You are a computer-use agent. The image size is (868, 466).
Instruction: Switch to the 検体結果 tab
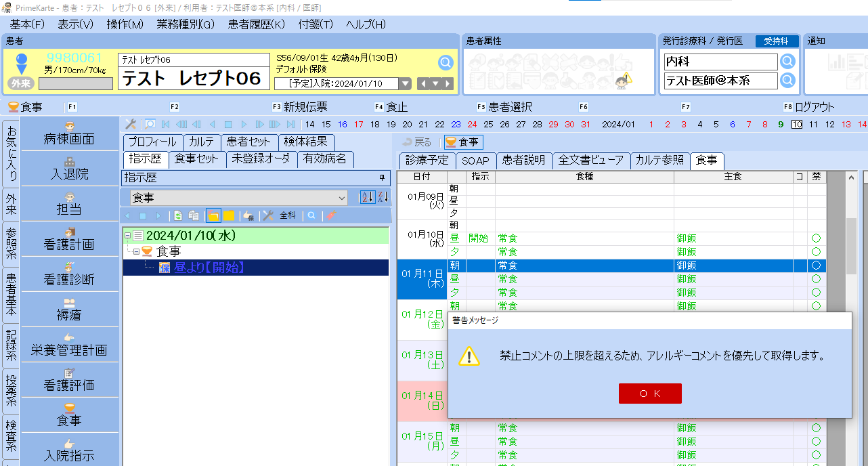point(306,142)
